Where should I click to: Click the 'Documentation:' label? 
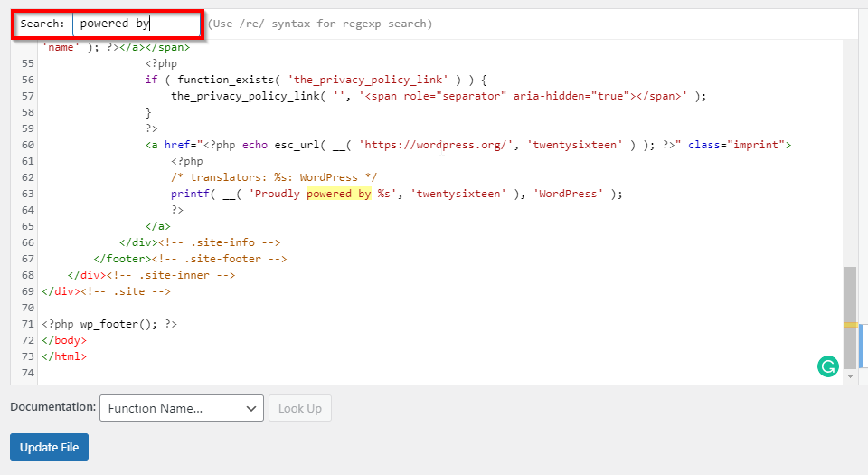53,407
